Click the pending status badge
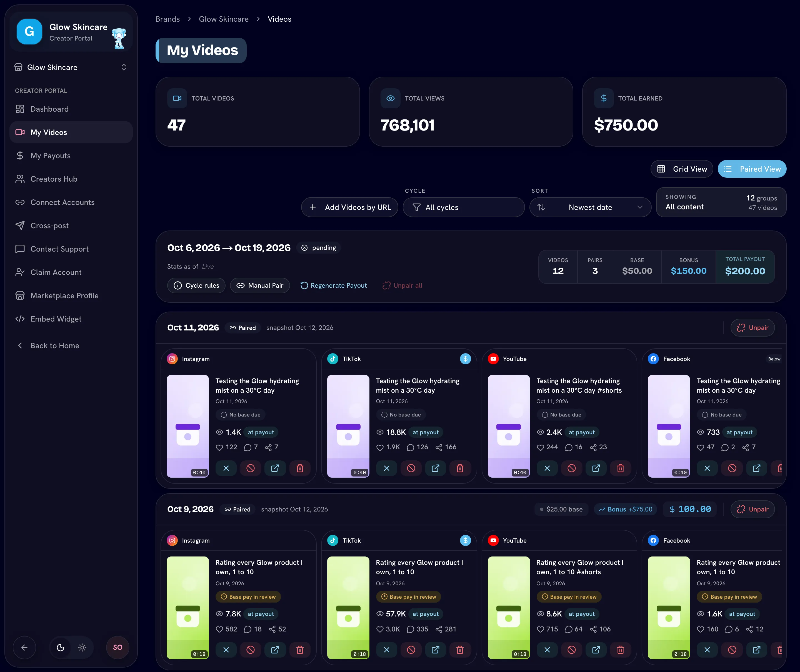This screenshot has height=672, width=800. [x=319, y=248]
